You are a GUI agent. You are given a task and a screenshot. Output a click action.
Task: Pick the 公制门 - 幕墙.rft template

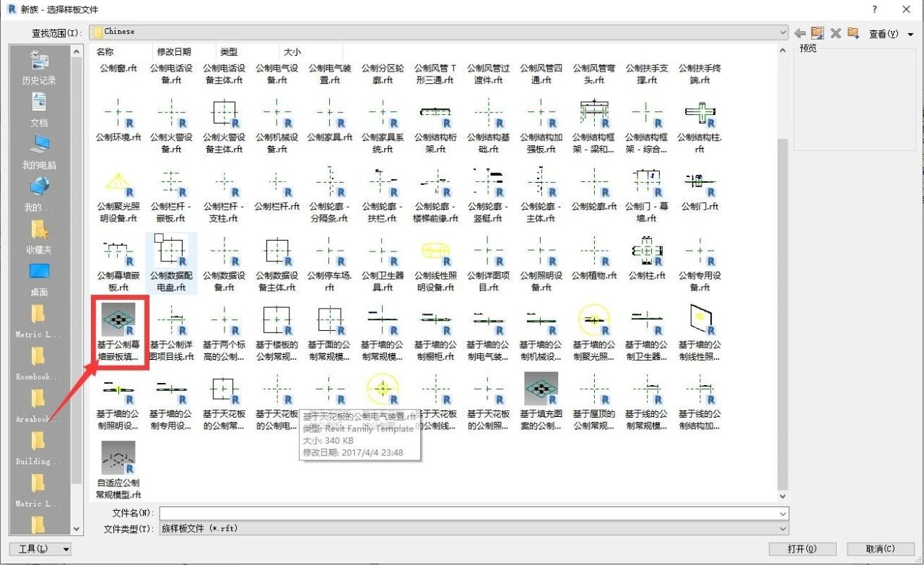click(x=647, y=197)
